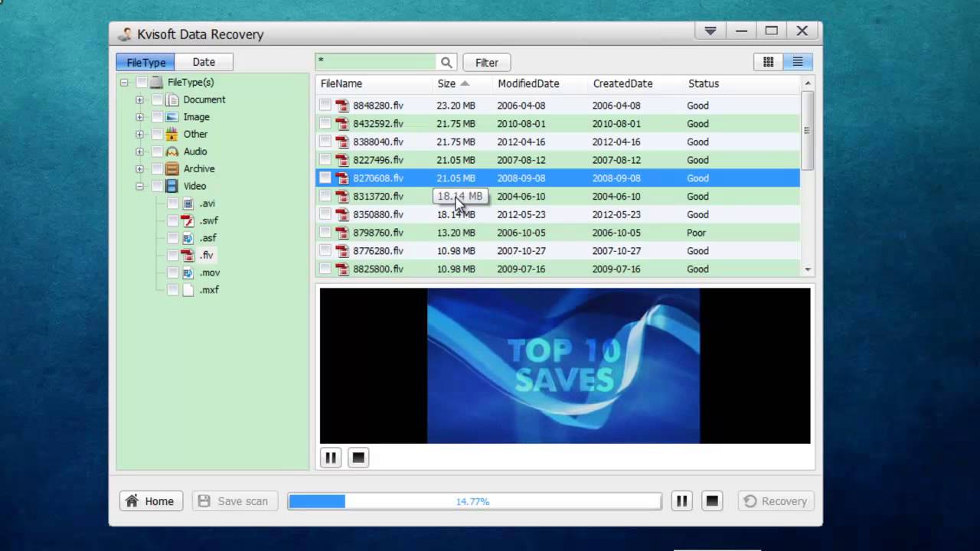980x551 pixels.
Task: Pause the video preview playback
Action: [x=331, y=458]
